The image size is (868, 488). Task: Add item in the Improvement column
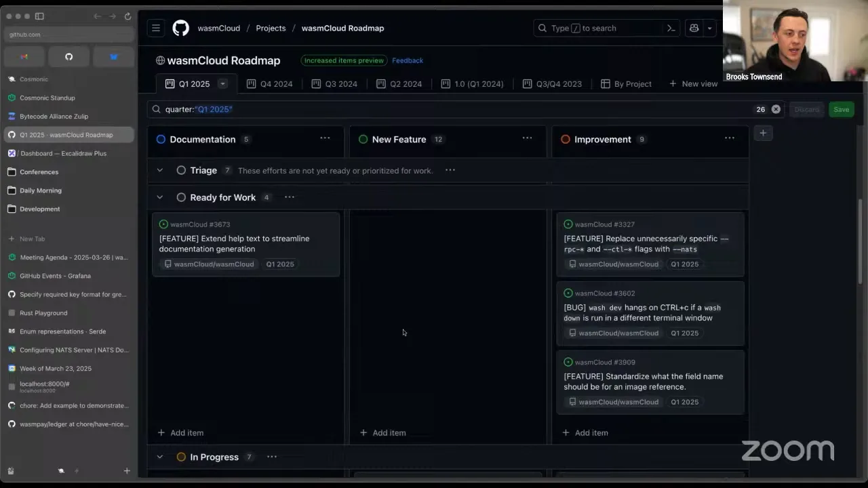585,432
